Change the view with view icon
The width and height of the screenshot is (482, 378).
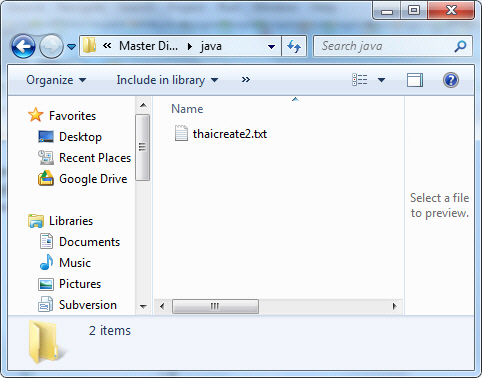coord(360,80)
